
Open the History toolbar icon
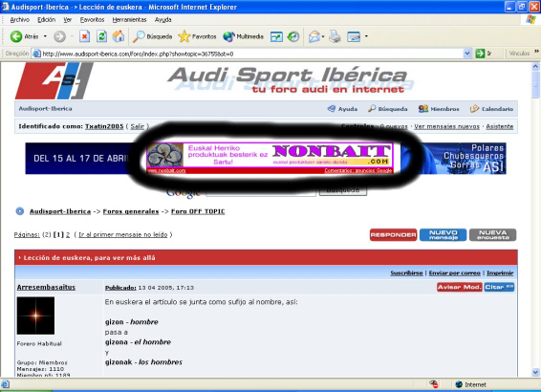(x=293, y=36)
